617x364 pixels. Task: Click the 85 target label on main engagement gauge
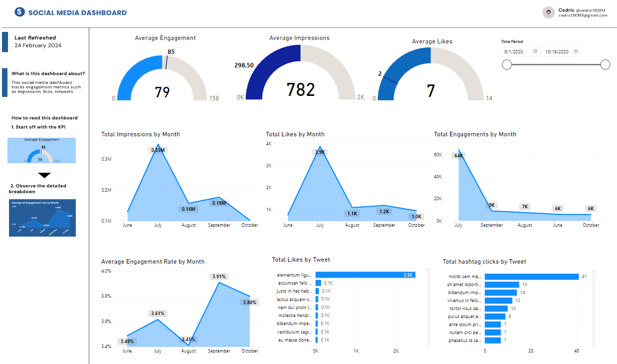point(171,52)
